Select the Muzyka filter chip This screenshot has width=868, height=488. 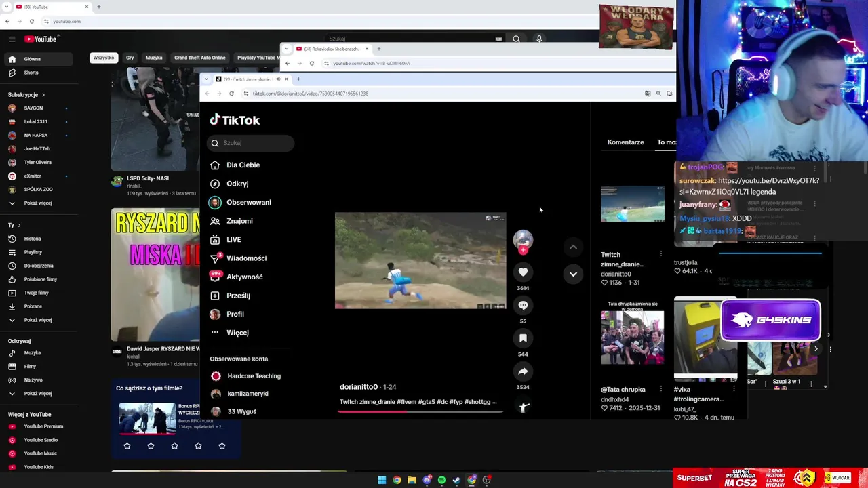coord(154,58)
